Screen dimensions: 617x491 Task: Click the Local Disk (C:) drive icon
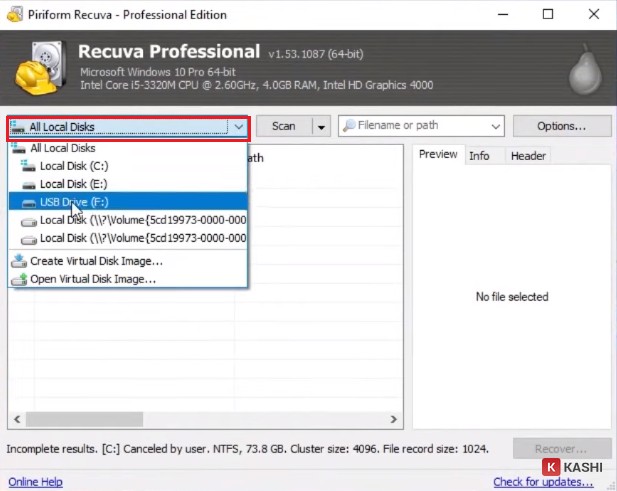[27, 166]
